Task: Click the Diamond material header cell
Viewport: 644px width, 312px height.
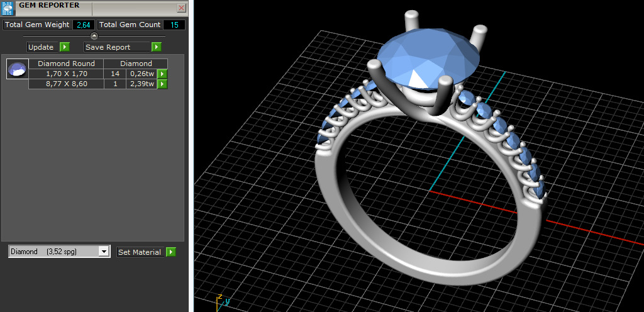Action: [136, 64]
